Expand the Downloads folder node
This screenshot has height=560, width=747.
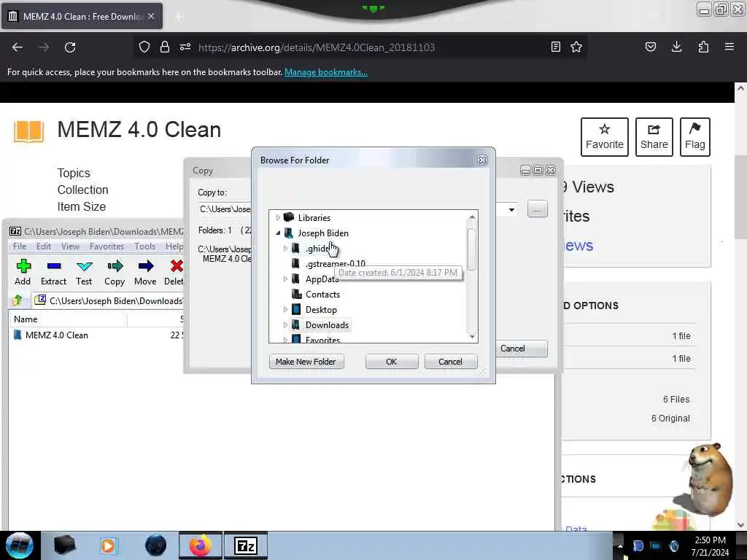[x=285, y=324]
